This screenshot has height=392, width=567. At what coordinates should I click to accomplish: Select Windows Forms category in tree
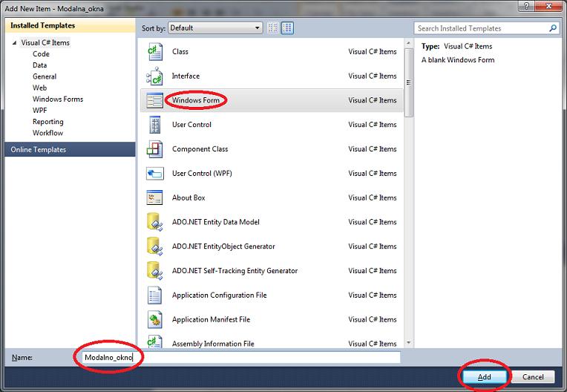click(x=58, y=99)
